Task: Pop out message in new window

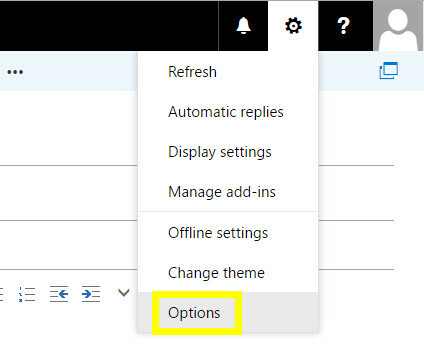Action: (x=389, y=71)
